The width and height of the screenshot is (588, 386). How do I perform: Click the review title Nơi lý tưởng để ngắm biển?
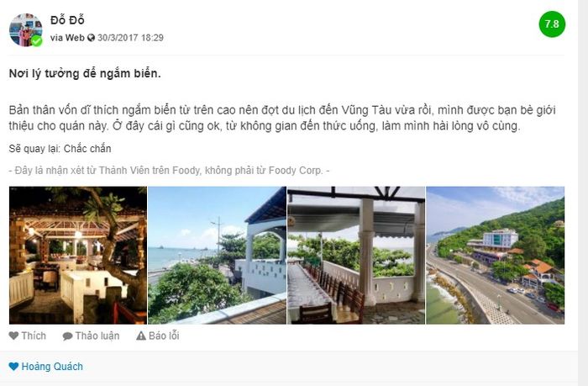point(85,74)
